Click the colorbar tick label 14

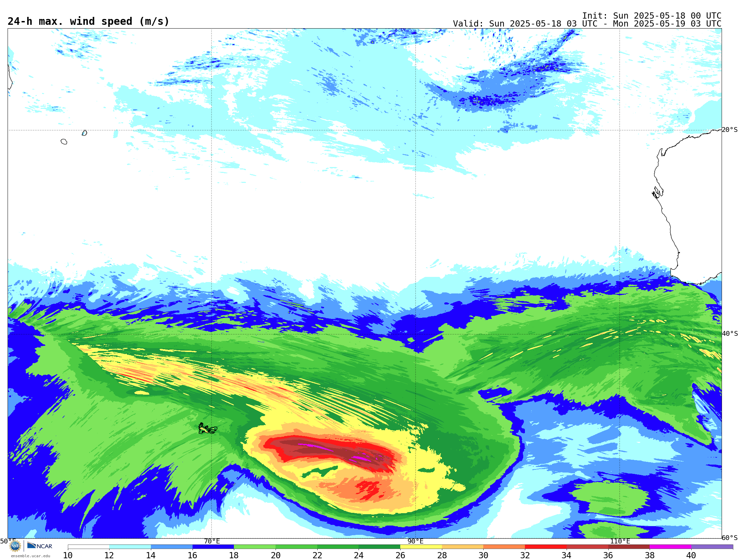pyautogui.click(x=151, y=555)
